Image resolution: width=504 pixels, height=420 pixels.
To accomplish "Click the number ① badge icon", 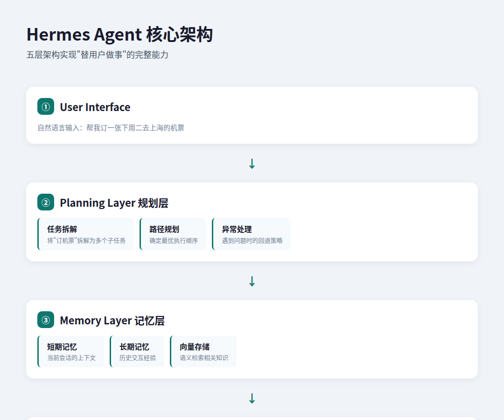I will point(46,107).
